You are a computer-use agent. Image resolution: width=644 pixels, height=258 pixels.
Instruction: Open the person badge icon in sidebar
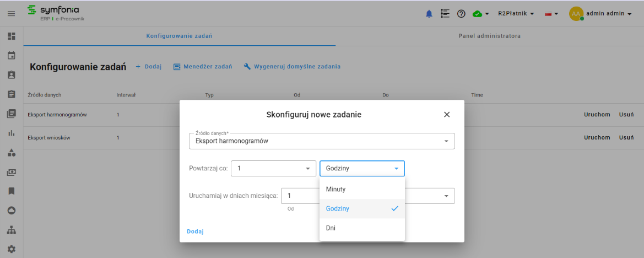click(x=12, y=75)
